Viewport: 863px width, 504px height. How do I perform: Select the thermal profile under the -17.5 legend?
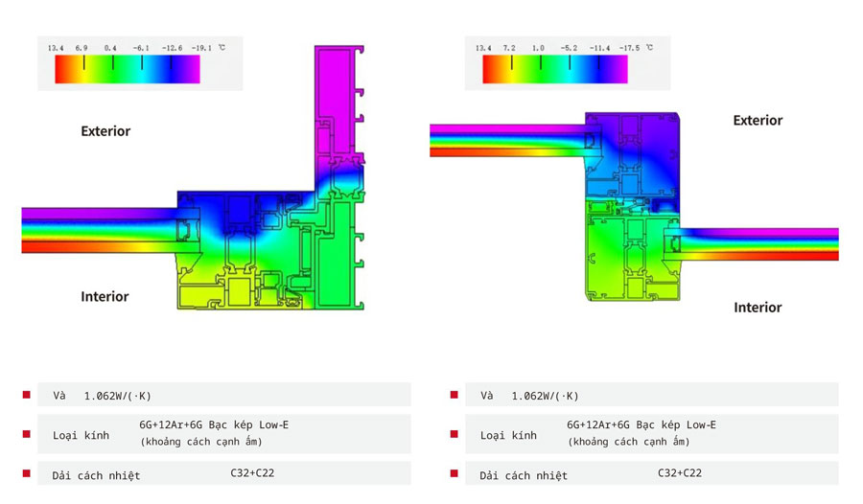point(633,211)
